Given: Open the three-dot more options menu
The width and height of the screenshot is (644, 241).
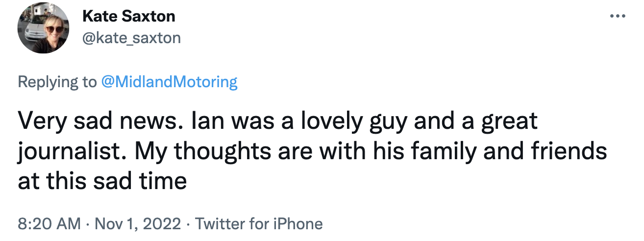Looking at the screenshot, I should (x=619, y=17).
